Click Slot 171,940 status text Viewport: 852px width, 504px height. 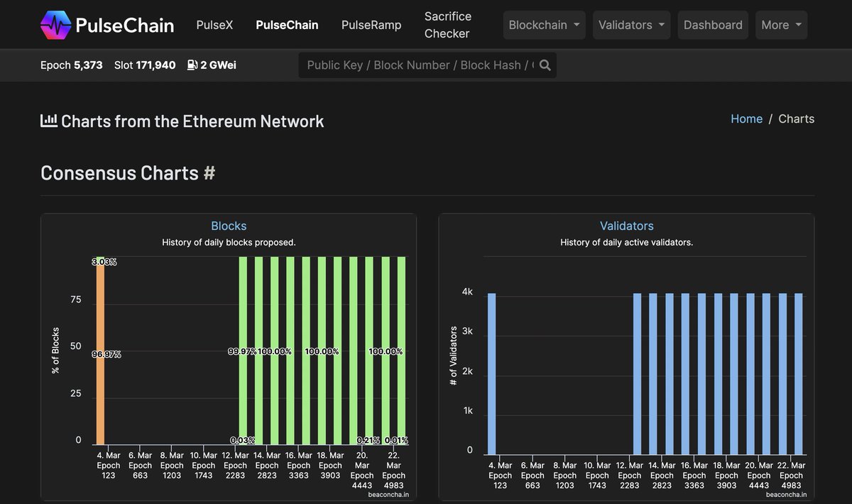[145, 65]
